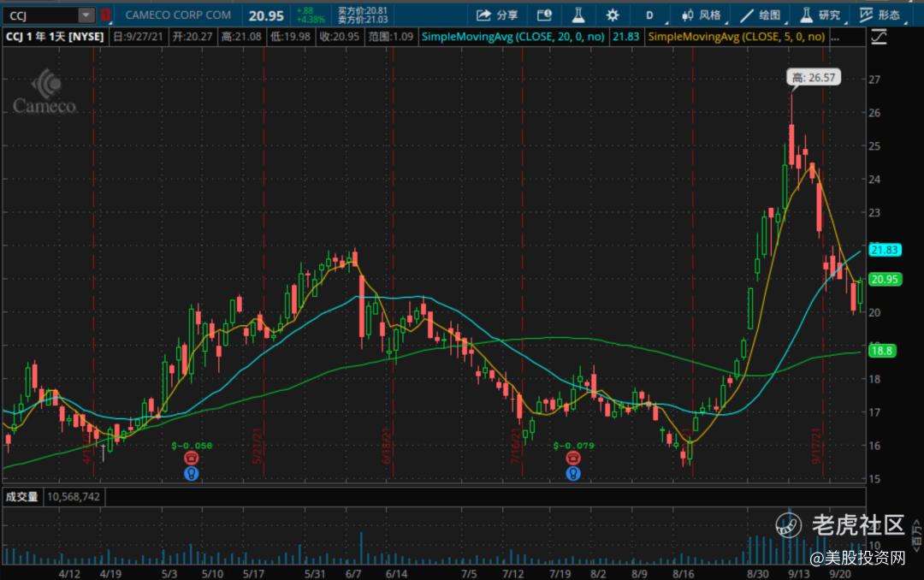This screenshot has height=580, width=924.
Task: Click the volume value 10,568,742
Action: [74, 497]
